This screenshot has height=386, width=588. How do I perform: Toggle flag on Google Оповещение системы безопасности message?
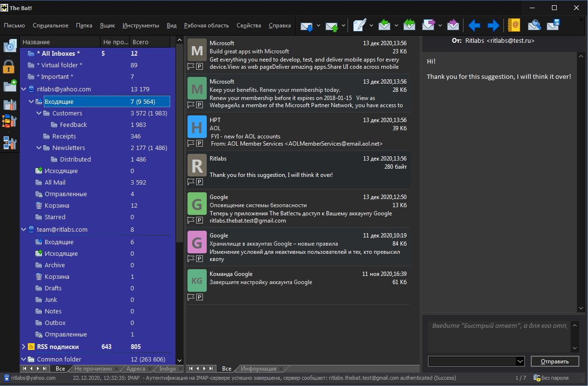pyautogui.click(x=191, y=220)
